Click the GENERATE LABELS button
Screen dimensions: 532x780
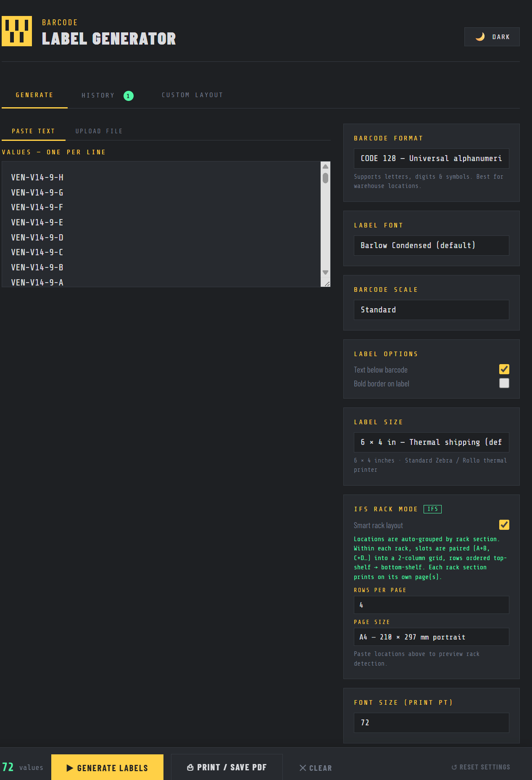pyautogui.click(x=107, y=768)
